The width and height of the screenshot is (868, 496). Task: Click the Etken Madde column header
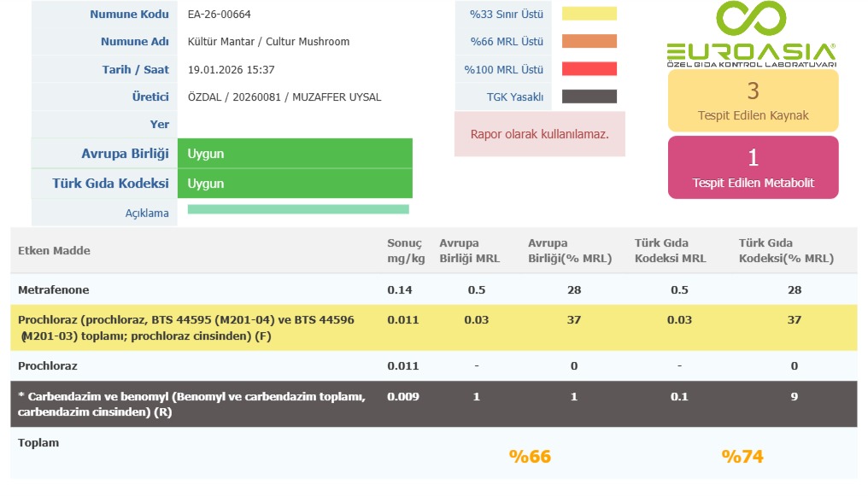click(x=55, y=251)
